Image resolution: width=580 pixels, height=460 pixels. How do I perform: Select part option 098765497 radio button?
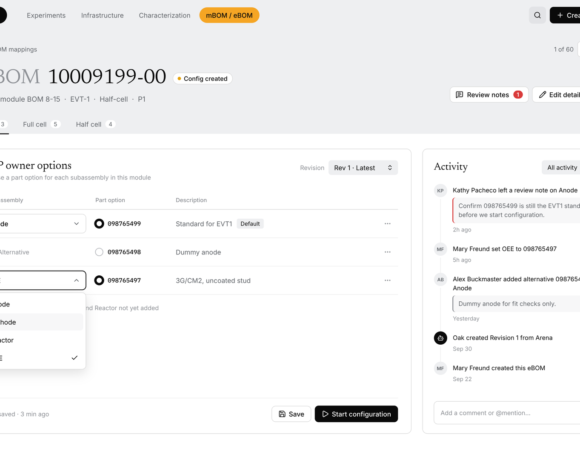(99, 280)
